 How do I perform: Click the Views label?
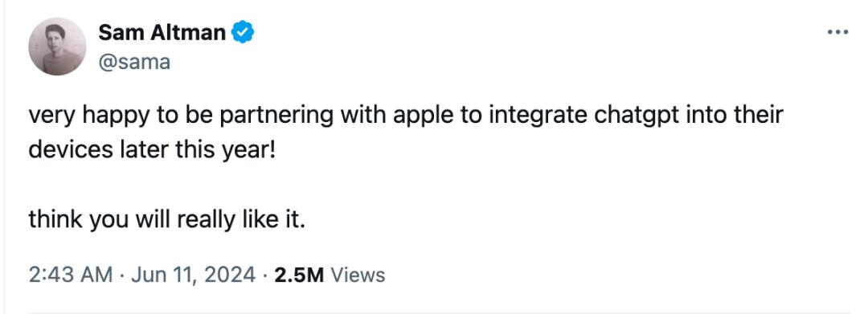[357, 275]
